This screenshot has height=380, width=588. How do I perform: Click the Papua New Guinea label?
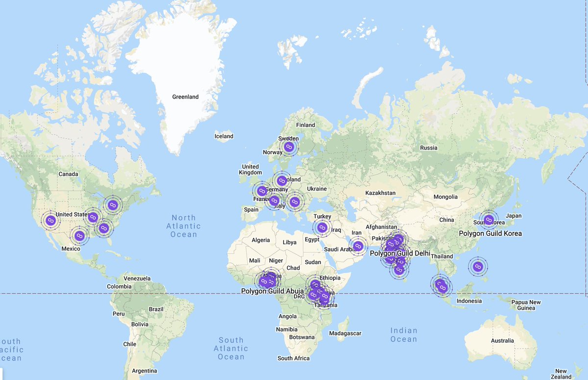click(527, 305)
